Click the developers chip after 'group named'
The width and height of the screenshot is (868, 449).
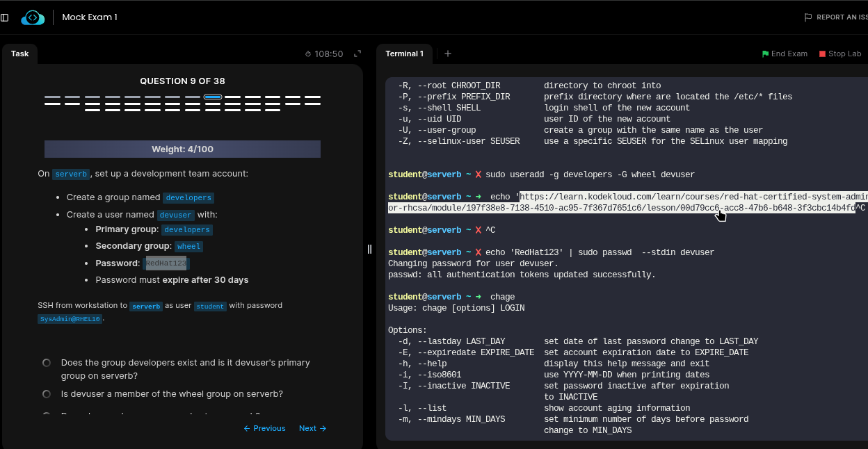pyautogui.click(x=188, y=198)
